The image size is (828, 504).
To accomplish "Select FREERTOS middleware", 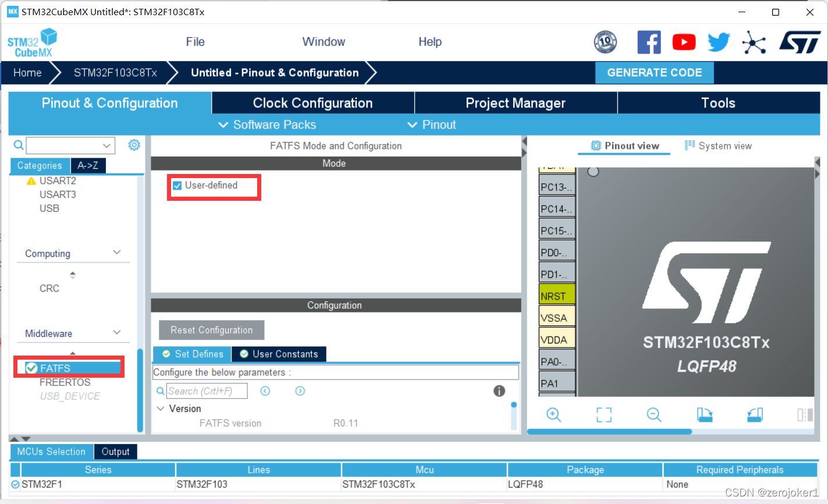I will point(65,382).
